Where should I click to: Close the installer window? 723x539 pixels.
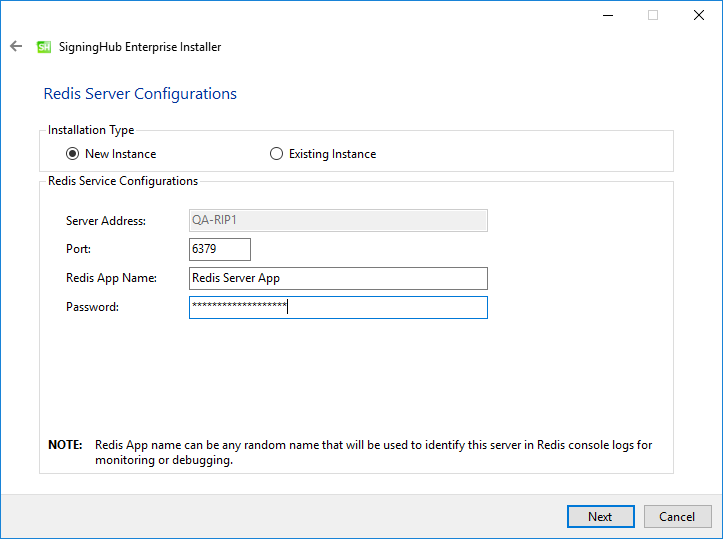699,15
